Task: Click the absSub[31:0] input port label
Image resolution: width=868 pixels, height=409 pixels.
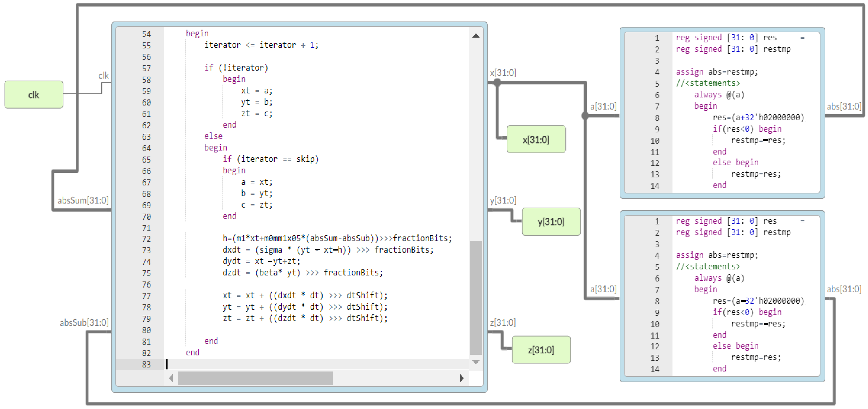Action: (84, 323)
